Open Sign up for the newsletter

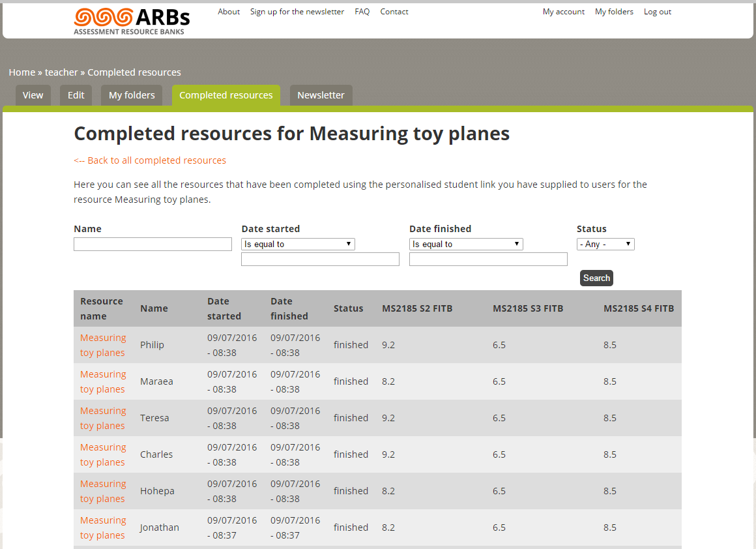[x=297, y=12]
